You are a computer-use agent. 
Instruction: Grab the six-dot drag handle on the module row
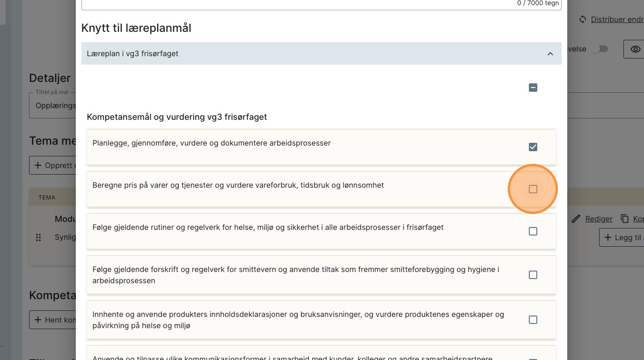click(39, 237)
